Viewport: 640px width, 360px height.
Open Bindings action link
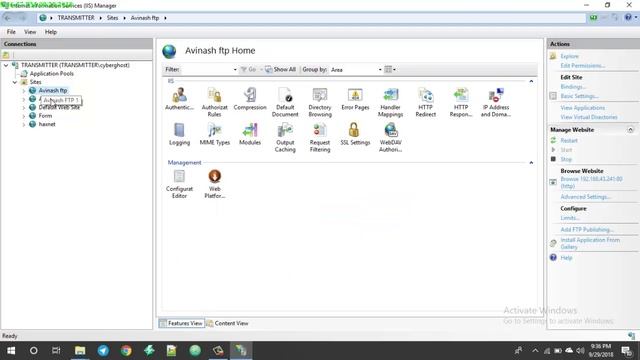(573, 87)
